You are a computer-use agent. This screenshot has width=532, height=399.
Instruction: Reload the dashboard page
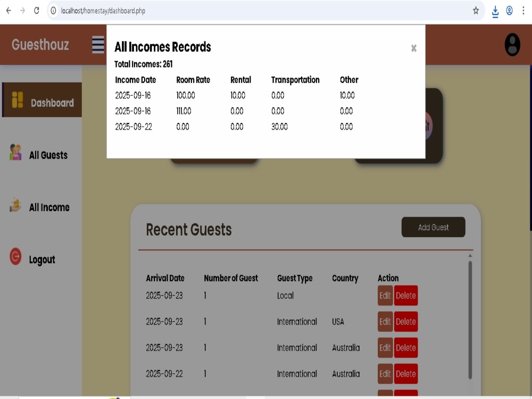pos(37,11)
